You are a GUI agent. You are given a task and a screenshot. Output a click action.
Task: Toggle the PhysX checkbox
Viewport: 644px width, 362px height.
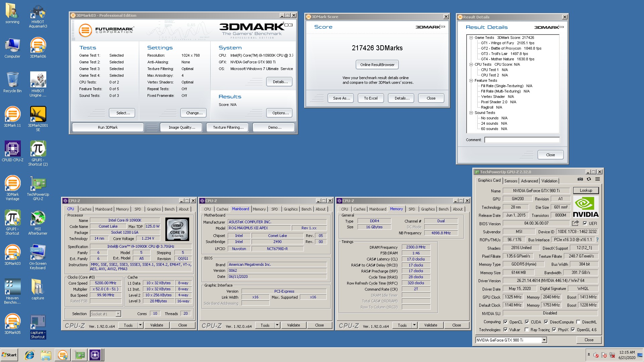click(x=554, y=329)
